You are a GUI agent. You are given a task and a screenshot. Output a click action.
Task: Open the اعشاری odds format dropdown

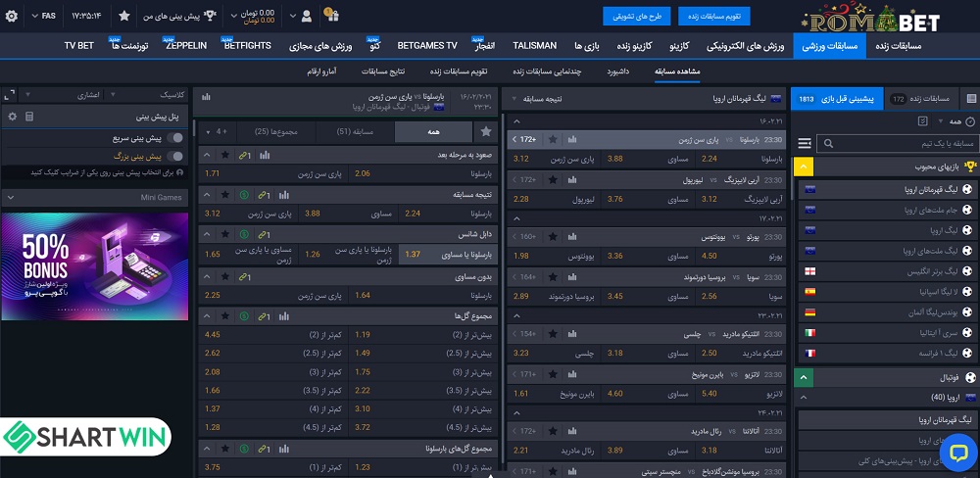point(60,95)
